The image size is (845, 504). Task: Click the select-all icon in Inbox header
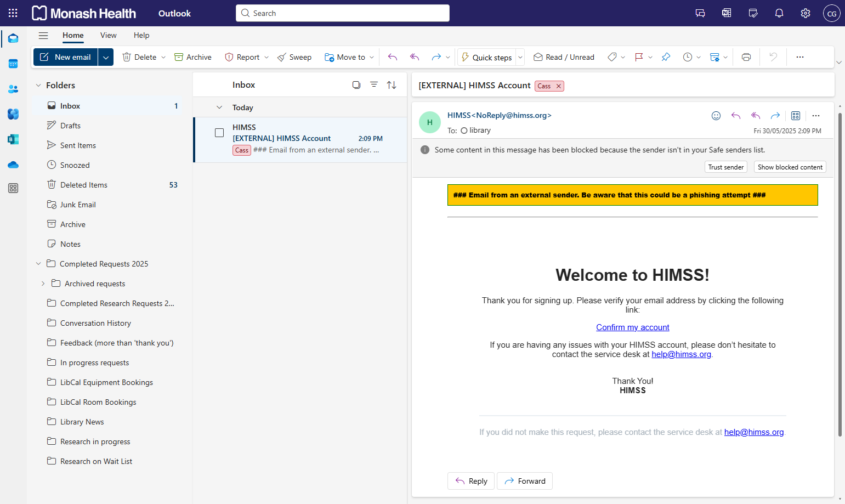click(x=356, y=84)
